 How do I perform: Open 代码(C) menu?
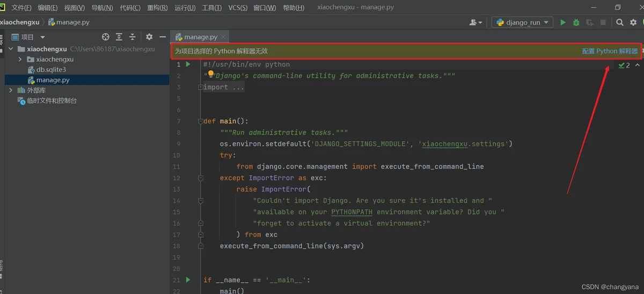[130, 8]
